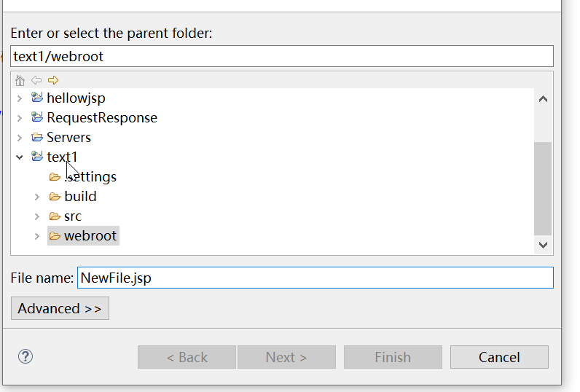Select the webroot folder in tree

[x=90, y=236]
